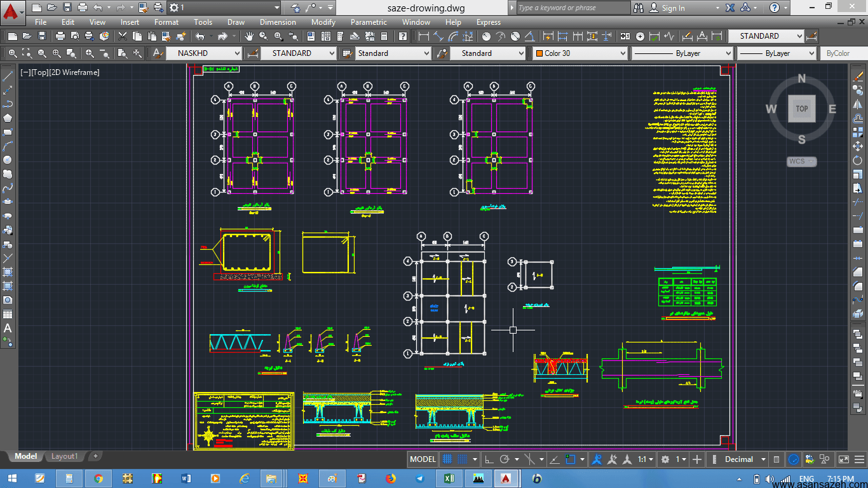The width and height of the screenshot is (868, 488).
Task: Open the Color 30 color dropdown
Action: (x=580, y=53)
